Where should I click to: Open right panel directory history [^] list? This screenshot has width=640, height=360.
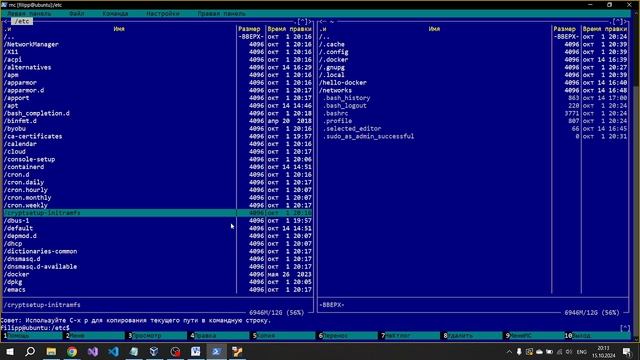(618, 21)
